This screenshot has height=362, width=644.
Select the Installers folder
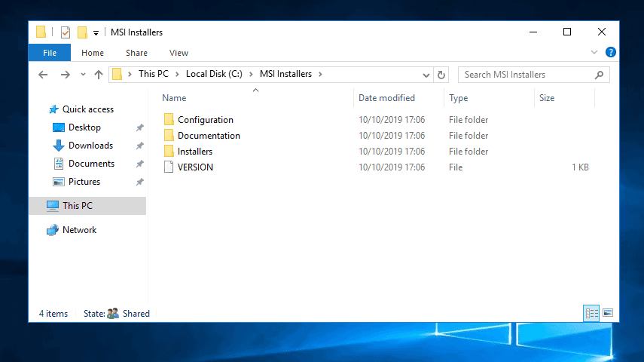pyautogui.click(x=194, y=152)
